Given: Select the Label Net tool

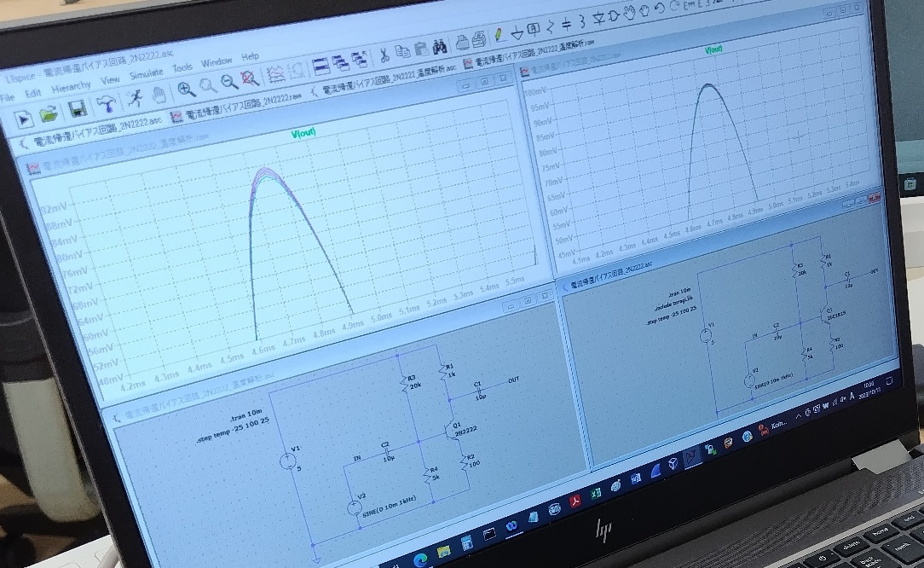Looking at the screenshot, I should coord(534,29).
